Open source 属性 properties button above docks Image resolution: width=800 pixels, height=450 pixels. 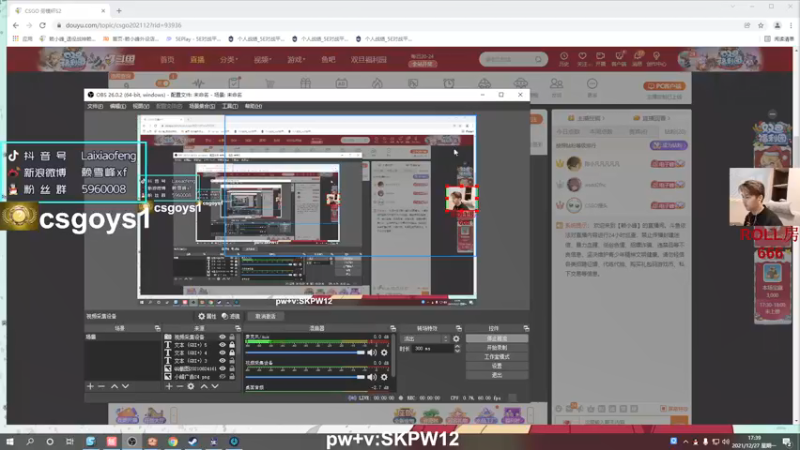point(208,316)
